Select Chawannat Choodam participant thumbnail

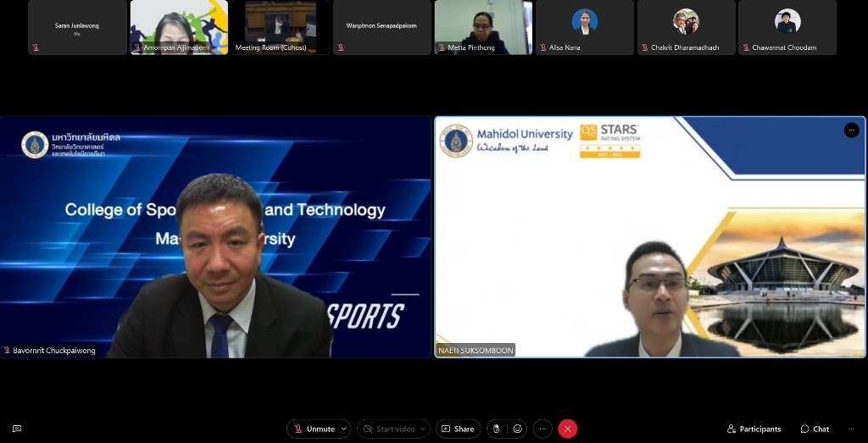click(787, 27)
